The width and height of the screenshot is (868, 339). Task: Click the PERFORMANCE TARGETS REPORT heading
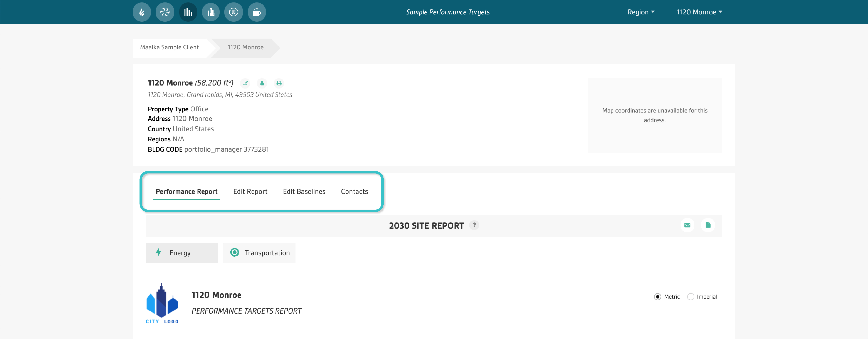[x=247, y=311]
